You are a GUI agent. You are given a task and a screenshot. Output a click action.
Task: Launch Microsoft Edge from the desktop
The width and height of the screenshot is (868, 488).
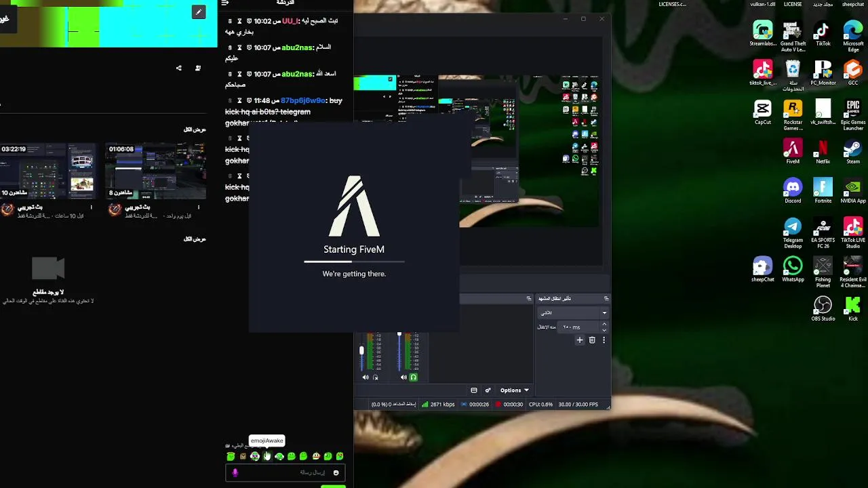(x=853, y=37)
